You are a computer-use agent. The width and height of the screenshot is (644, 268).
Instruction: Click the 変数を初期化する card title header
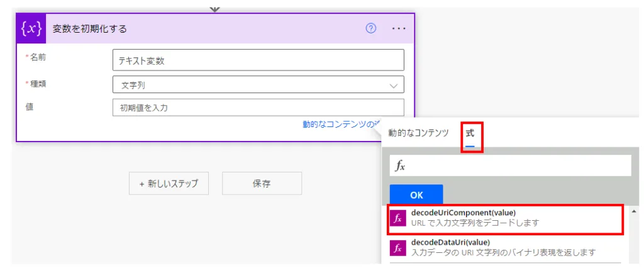coord(189,28)
